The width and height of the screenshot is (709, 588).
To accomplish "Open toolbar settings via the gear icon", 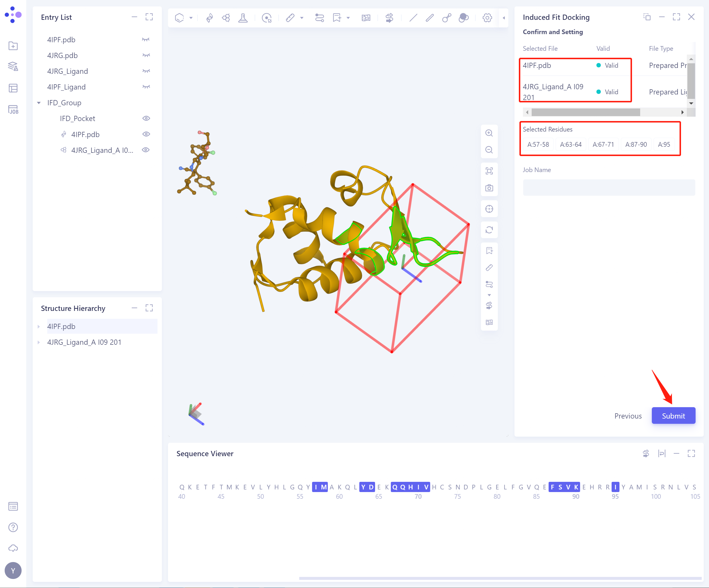I will pyautogui.click(x=487, y=18).
